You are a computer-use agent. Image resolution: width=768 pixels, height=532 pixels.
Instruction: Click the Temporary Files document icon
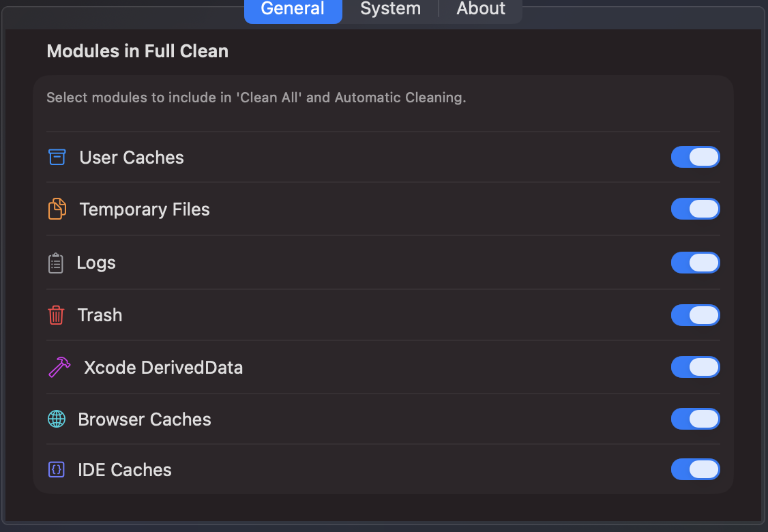[x=58, y=209]
